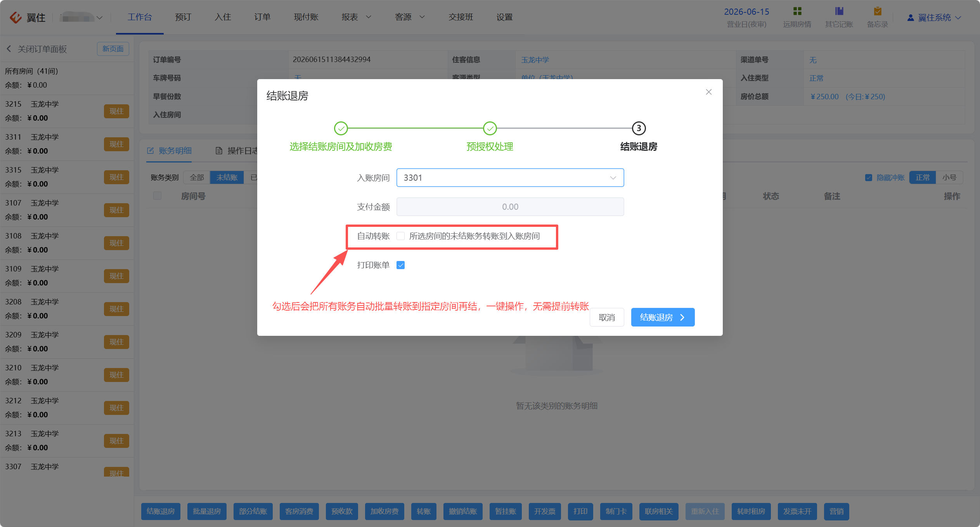This screenshot has width=980, height=527.
Task: Click bottom toolbar 结账退房 button
Action: pos(161,511)
